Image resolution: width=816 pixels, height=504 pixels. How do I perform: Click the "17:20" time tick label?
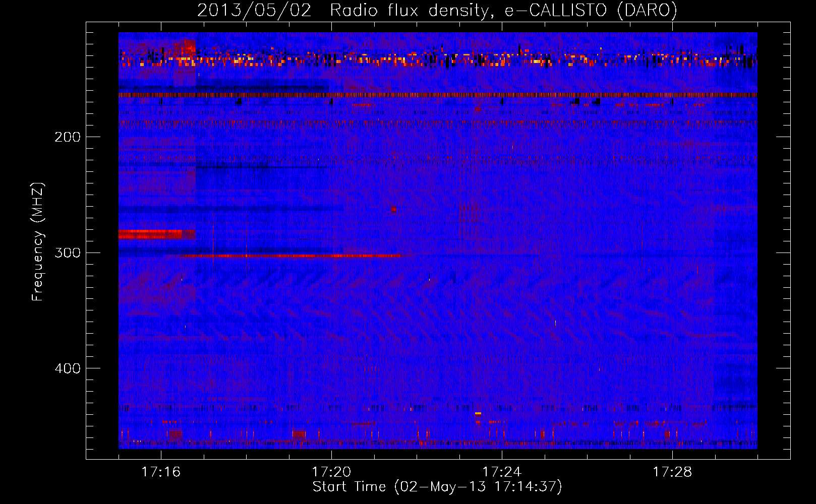331,472
